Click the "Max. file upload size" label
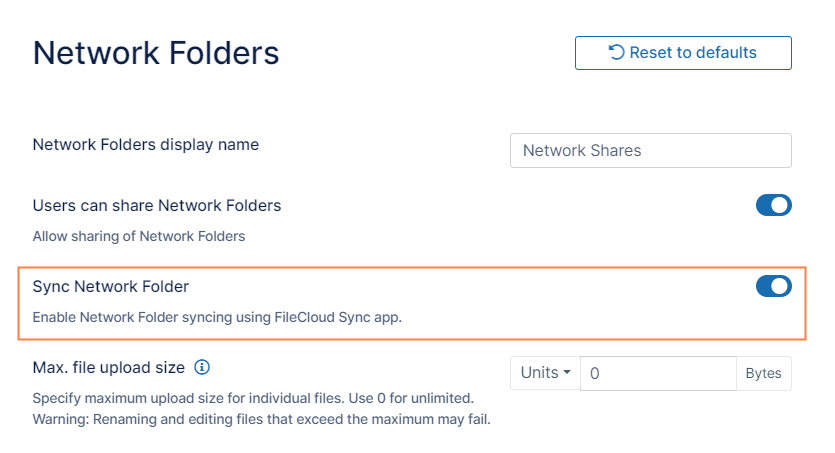Viewport: 835px width, 453px height. pyautogui.click(x=109, y=367)
